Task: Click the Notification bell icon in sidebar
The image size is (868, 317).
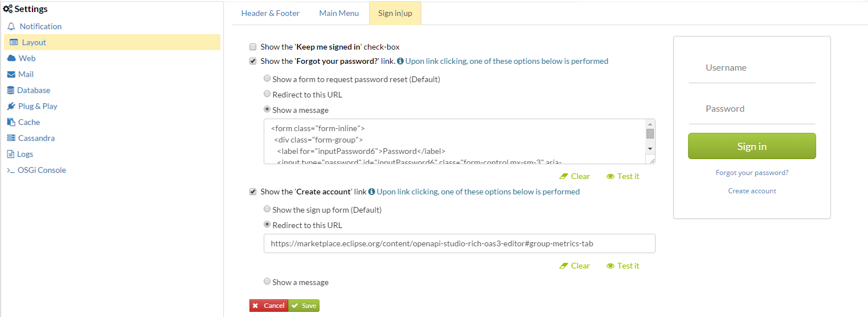Action: (11, 26)
